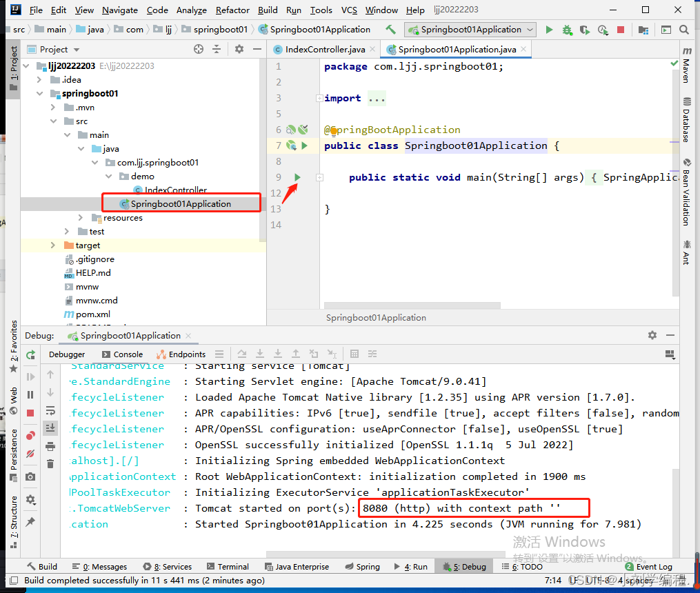This screenshot has height=593, width=700.
Task: Collapse the springboot01 module node
Action: [x=40, y=93]
